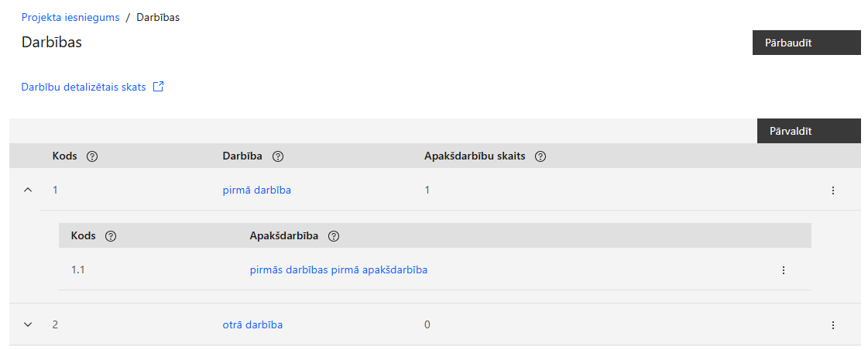The image size is (868, 350).
Task: Click the Pārbaudīt button
Action: pos(807,43)
